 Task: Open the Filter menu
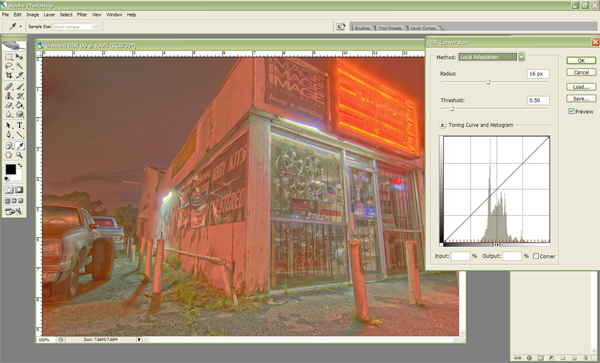82,15
